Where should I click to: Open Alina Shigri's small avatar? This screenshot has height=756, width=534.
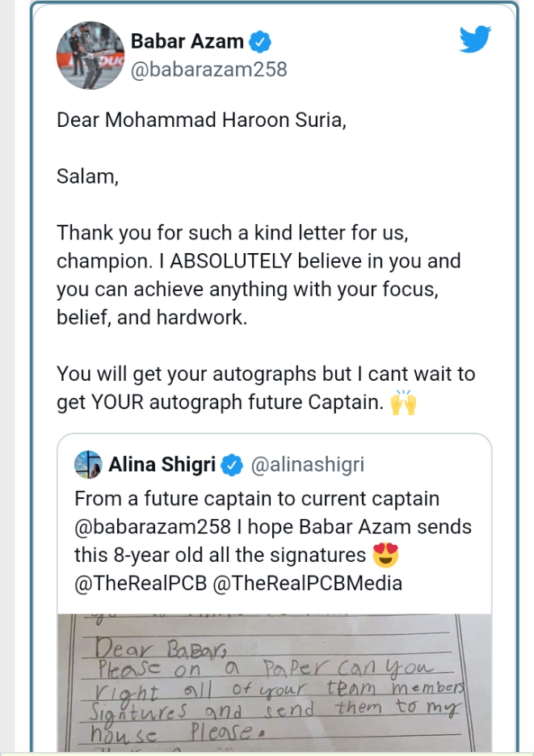[x=87, y=464]
